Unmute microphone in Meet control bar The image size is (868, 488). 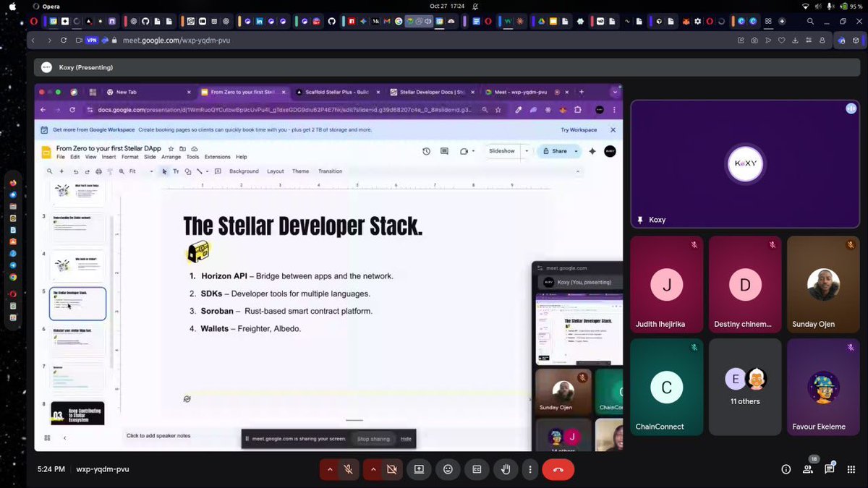(x=348, y=469)
